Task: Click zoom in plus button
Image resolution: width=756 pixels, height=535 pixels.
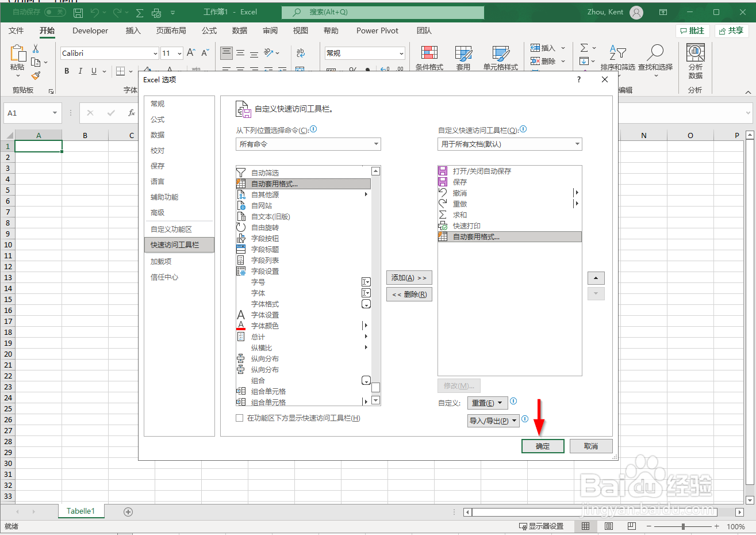Action: pos(717,526)
